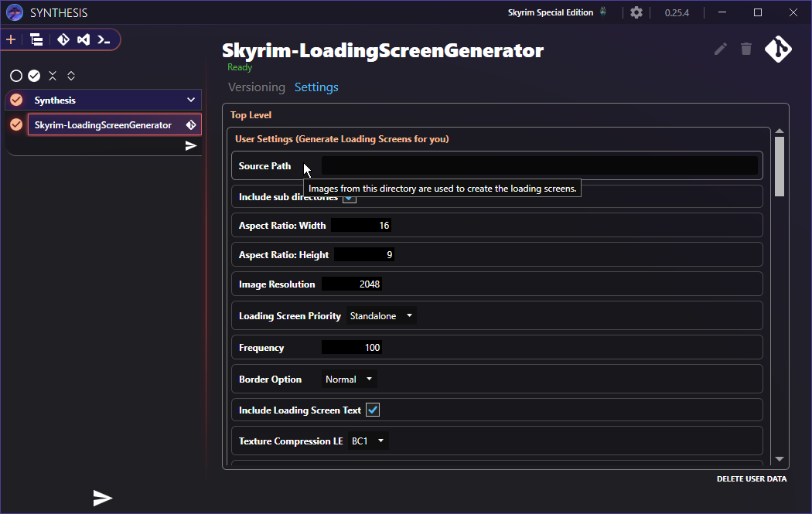Screen dimensions: 812x514
Task: Click the X icon above the patcher list
Action: pyautogui.click(x=53, y=76)
